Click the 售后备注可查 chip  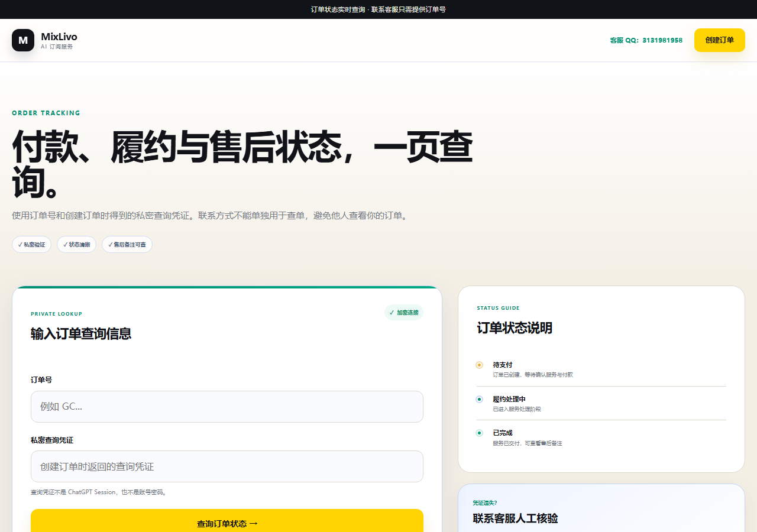127,245
